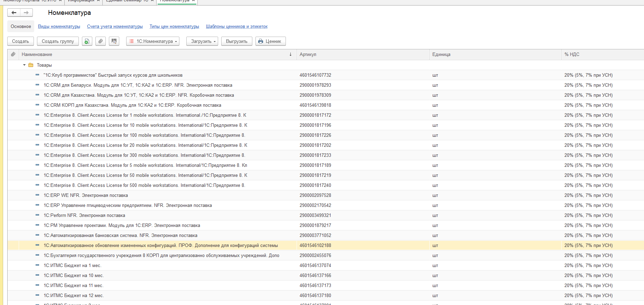Screen dimensions: 644x305
Task: Open the 1С:Номенклатура dropdown
Action: (153, 41)
